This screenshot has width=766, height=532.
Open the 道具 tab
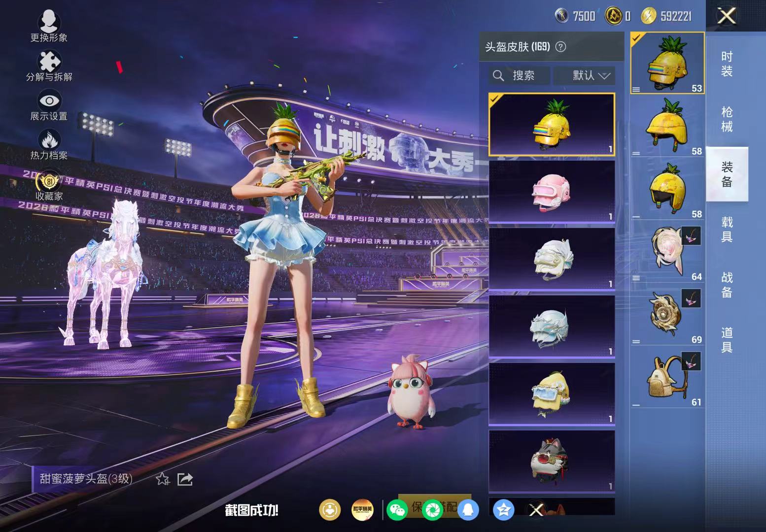click(727, 340)
